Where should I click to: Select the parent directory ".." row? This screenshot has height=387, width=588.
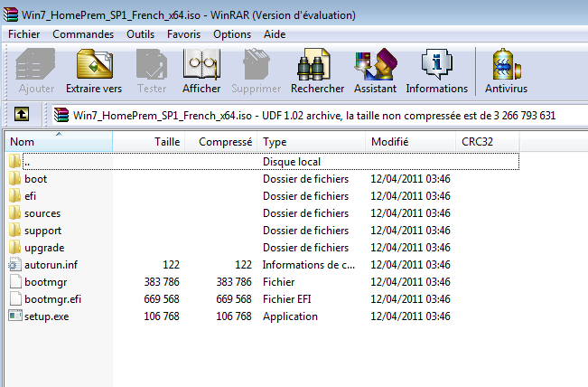tap(27, 162)
